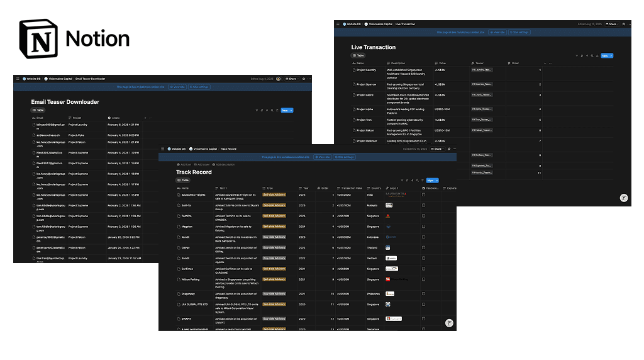This screenshot has width=644, height=360.
Task: Open sidebar menu in Live Transaction window
Action: coord(338,24)
